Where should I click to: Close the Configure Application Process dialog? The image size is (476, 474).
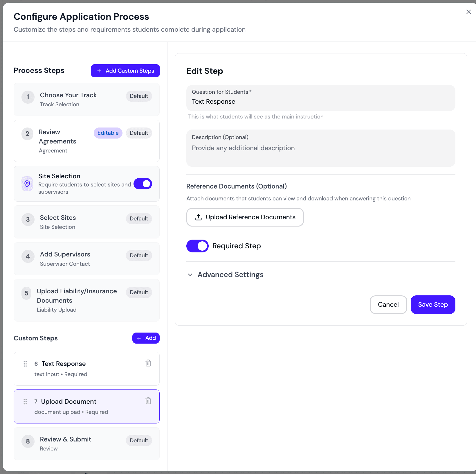pyautogui.click(x=468, y=12)
